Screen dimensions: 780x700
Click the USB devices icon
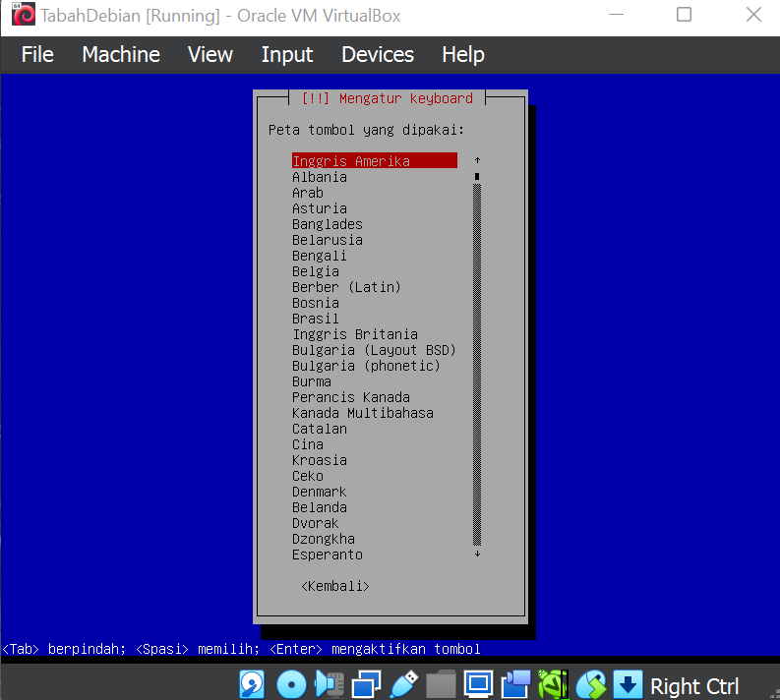pos(404,684)
